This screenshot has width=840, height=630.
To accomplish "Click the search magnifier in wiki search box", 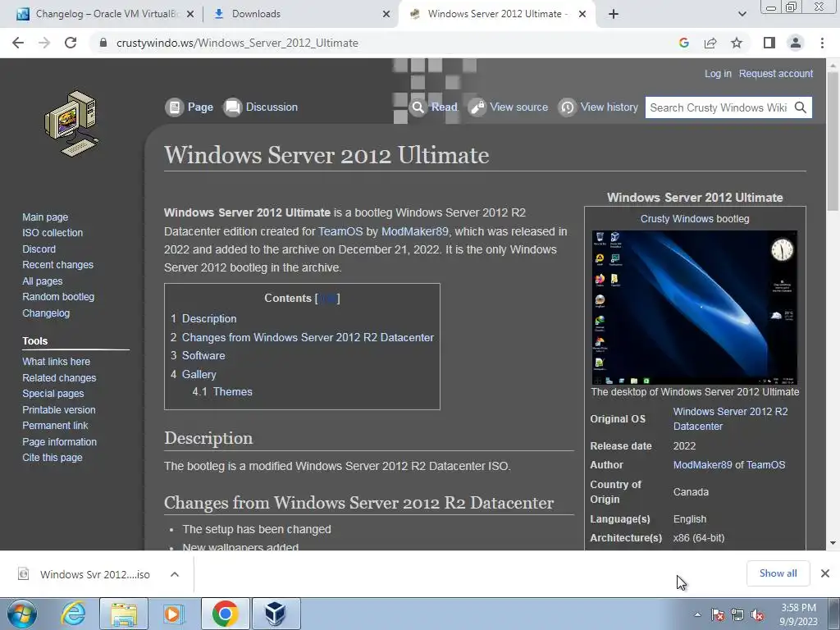I will (x=801, y=107).
